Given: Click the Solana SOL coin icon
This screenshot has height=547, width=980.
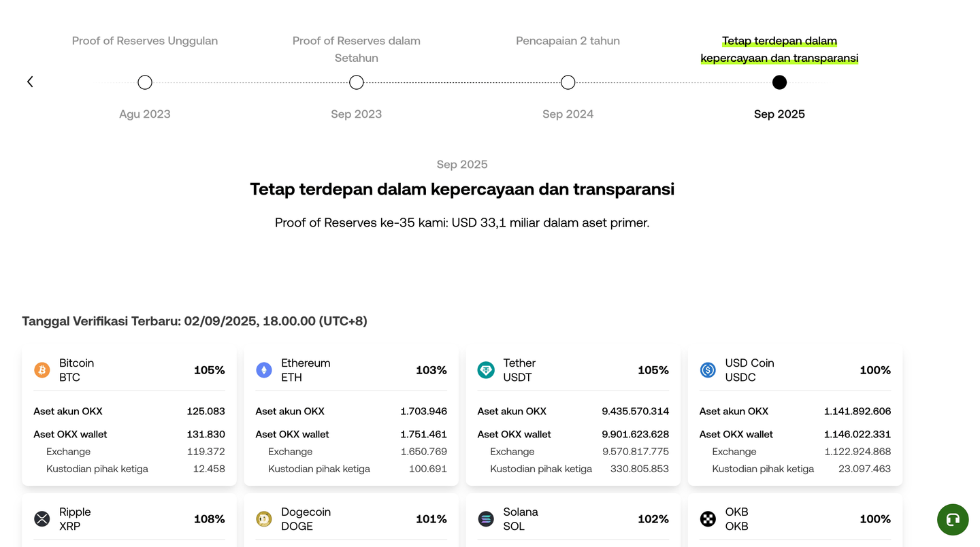Looking at the screenshot, I should (486, 519).
